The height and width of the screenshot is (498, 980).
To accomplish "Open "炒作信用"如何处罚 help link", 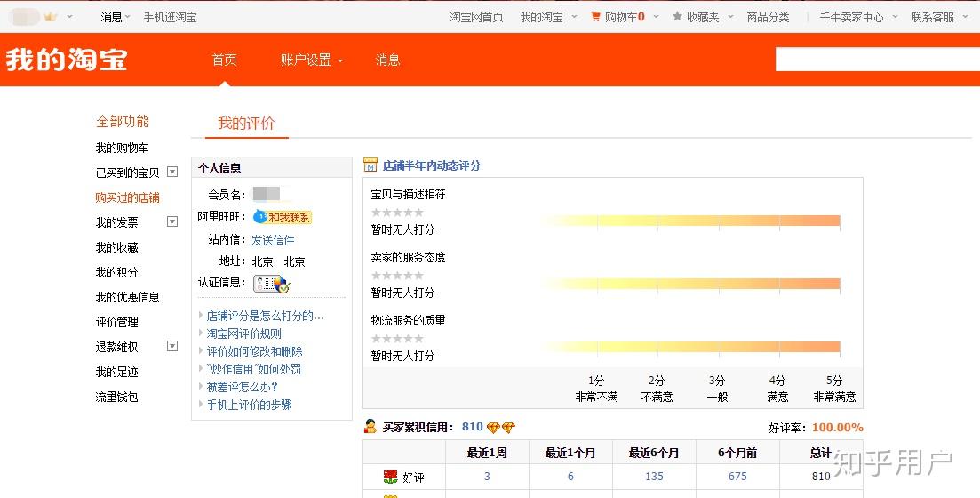I will click(x=254, y=369).
